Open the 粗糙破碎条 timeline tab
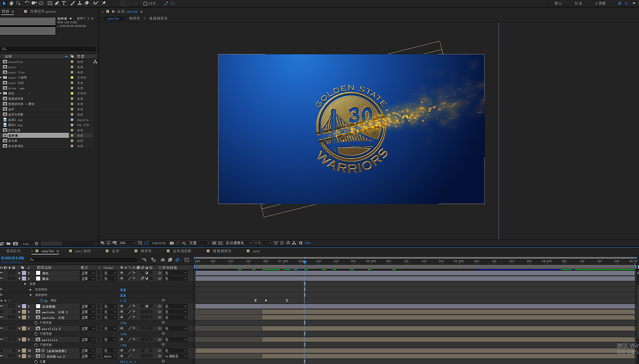This screenshot has width=639, height=364. pos(222,251)
